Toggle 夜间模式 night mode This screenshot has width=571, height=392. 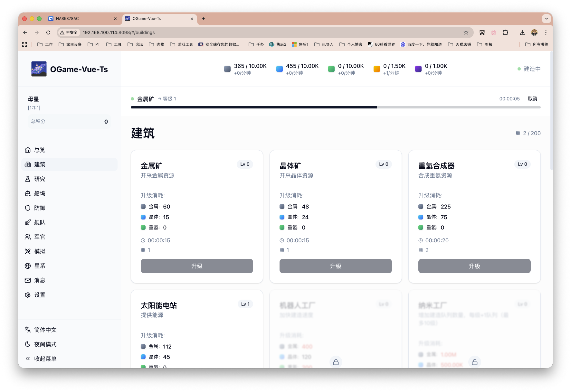pos(45,344)
